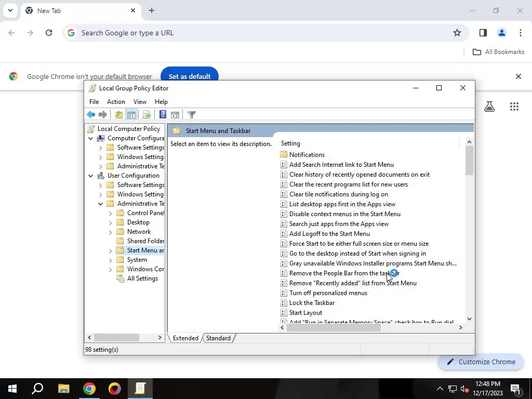Expand Windows Components folder chevron
Image resolution: width=532 pixels, height=399 pixels.
click(x=110, y=270)
